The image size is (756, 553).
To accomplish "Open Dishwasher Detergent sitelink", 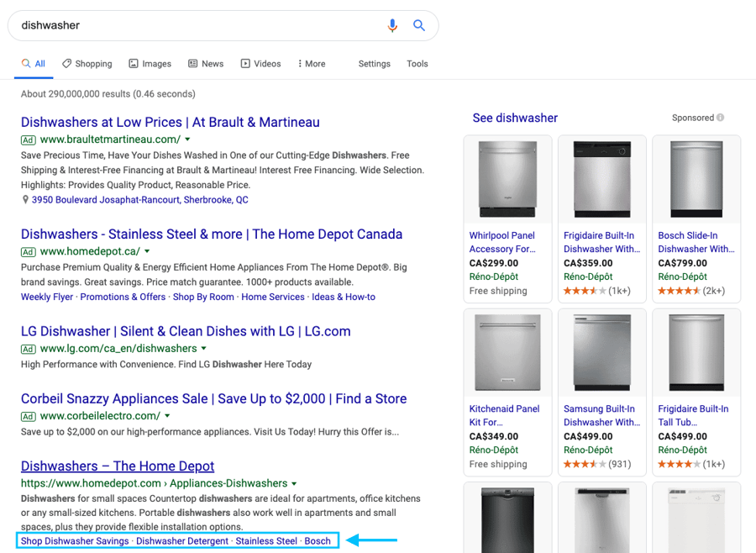I will [182, 541].
